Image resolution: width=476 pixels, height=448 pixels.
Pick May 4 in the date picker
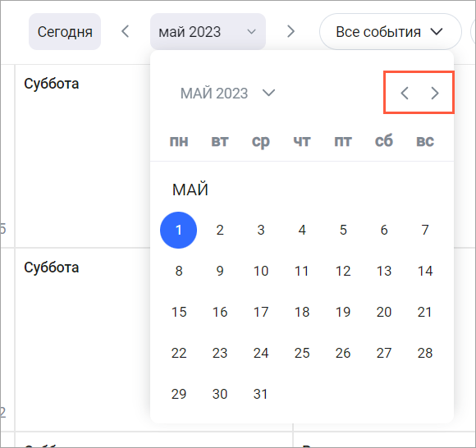point(302,230)
